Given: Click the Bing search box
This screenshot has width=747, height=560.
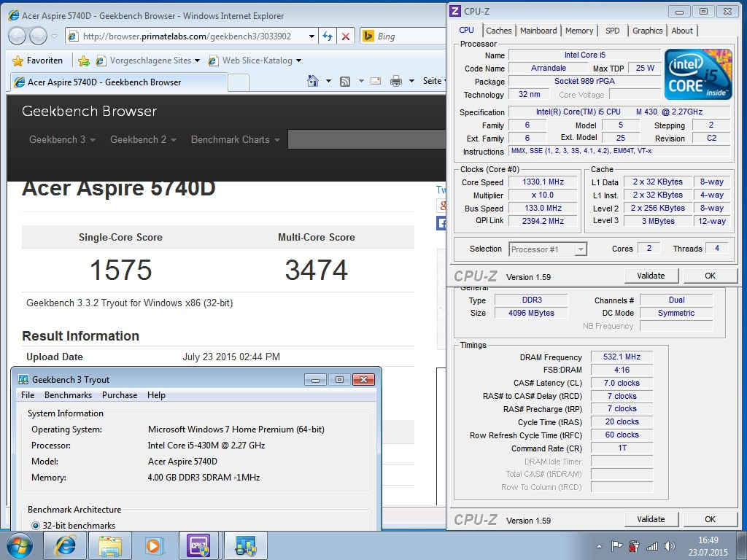Looking at the screenshot, I should click(x=411, y=36).
